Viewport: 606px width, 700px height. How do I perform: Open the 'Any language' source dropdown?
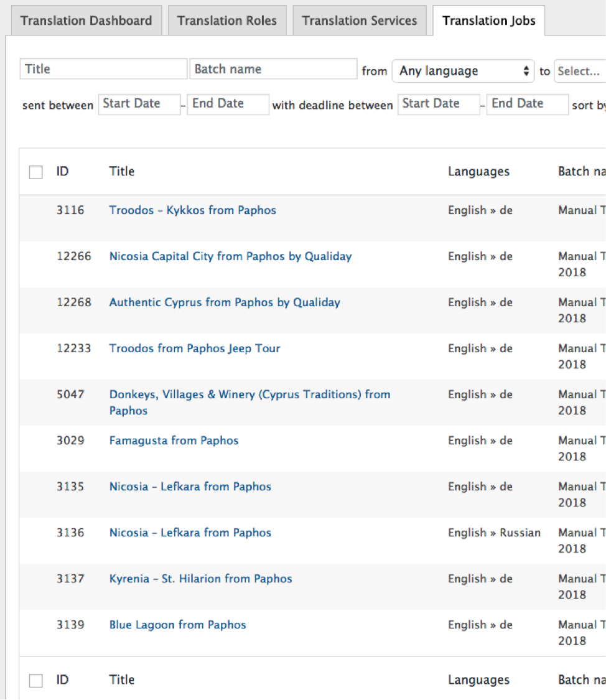[463, 71]
